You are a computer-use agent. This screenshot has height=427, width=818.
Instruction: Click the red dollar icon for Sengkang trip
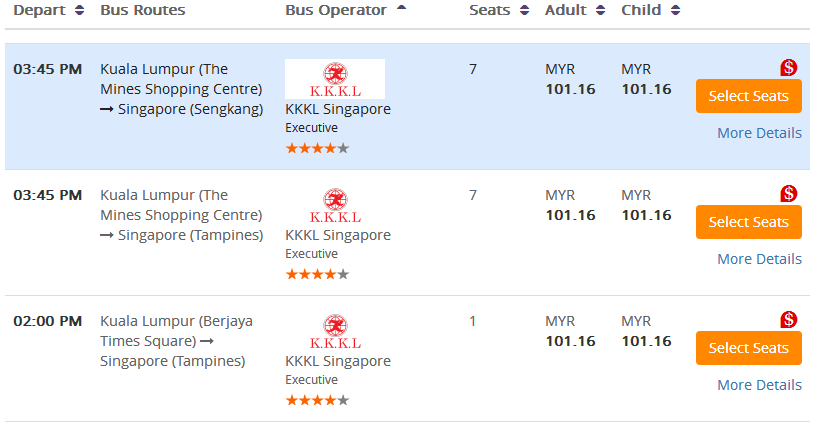tap(789, 68)
